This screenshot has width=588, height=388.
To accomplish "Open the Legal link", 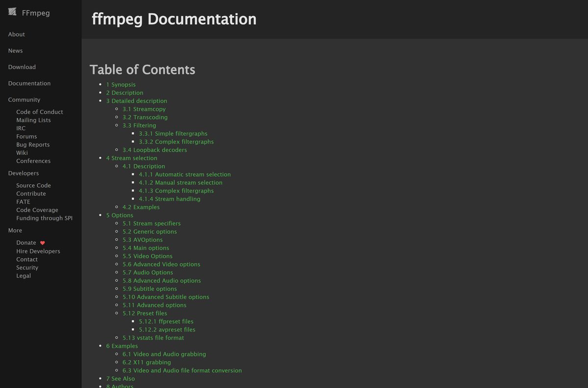I will (24, 275).
